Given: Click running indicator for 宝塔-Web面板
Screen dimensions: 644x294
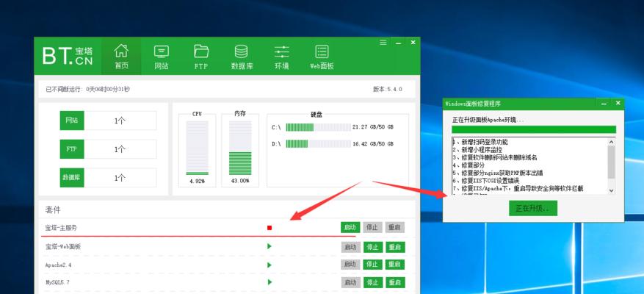Looking at the screenshot, I should [269, 246].
